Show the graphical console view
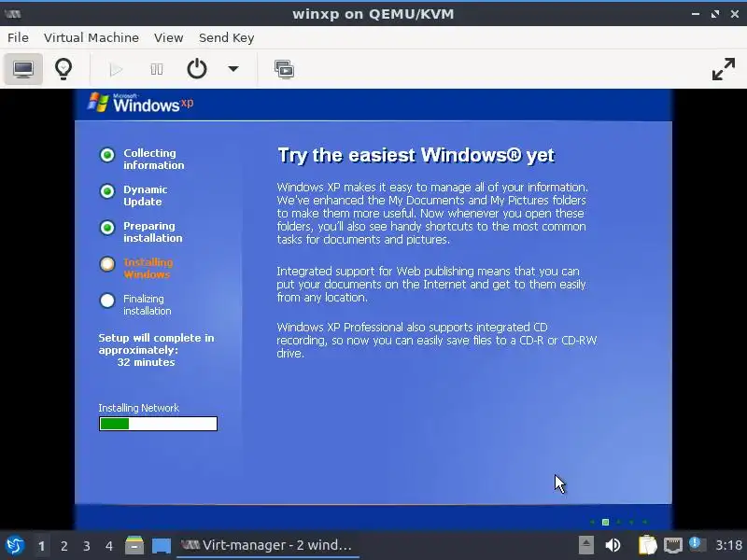747x560 pixels. [x=22, y=69]
